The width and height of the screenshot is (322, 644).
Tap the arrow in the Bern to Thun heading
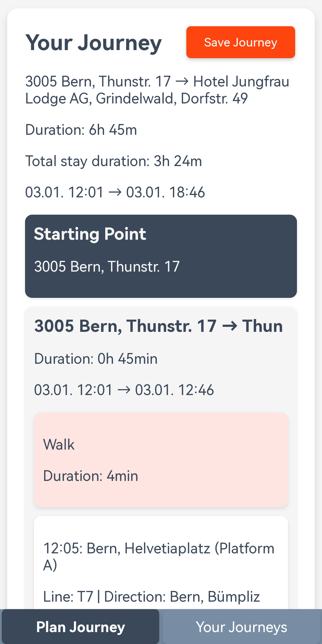(x=230, y=326)
